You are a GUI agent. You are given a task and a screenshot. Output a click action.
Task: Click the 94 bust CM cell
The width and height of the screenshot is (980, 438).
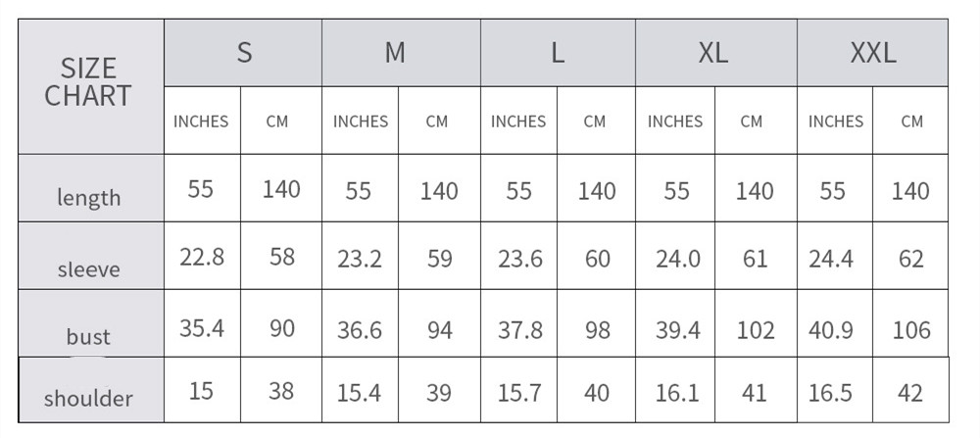pos(439,323)
